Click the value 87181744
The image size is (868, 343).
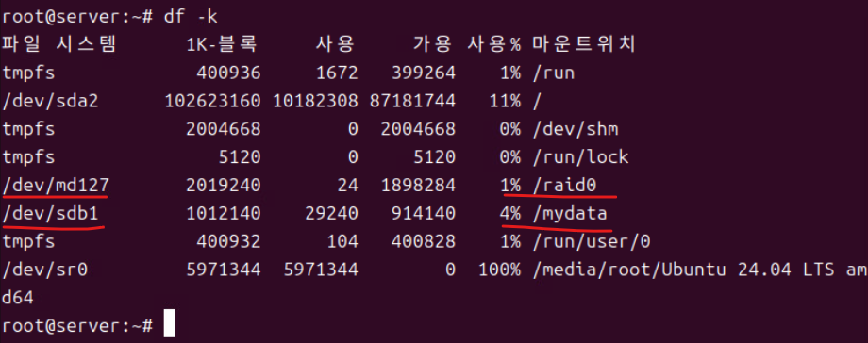(413, 101)
